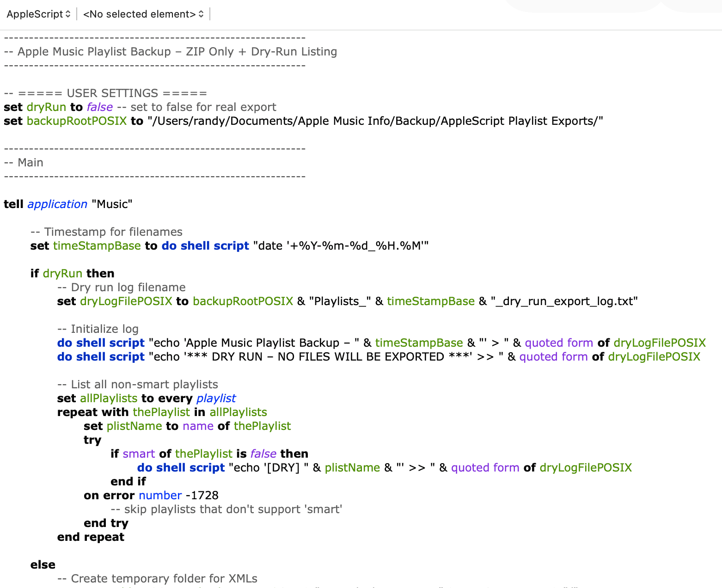Click the 'set dryRun to false' line
Screen dimensions: 722x588
[140, 107]
